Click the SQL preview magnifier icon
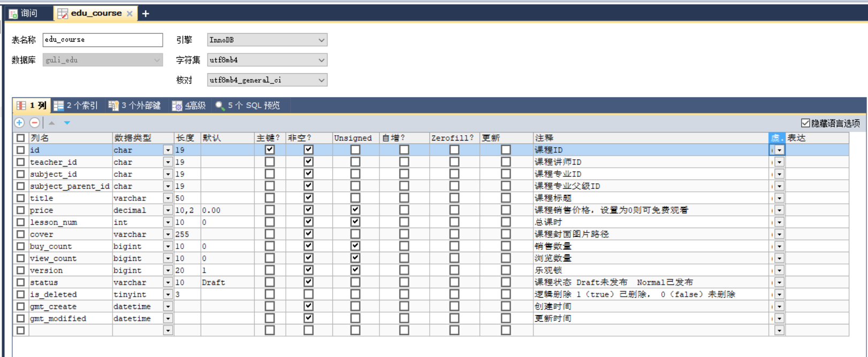 220,106
